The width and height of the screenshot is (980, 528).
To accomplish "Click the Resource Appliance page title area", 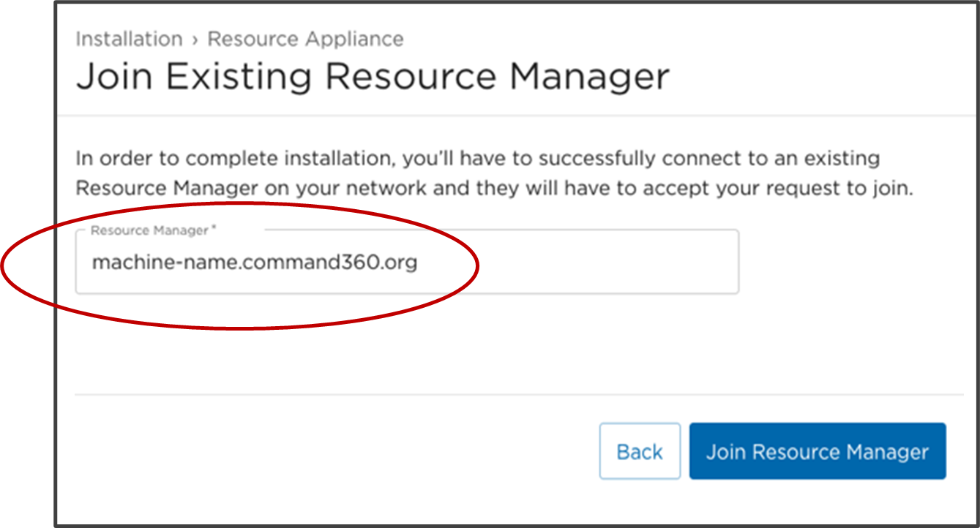I will (305, 39).
